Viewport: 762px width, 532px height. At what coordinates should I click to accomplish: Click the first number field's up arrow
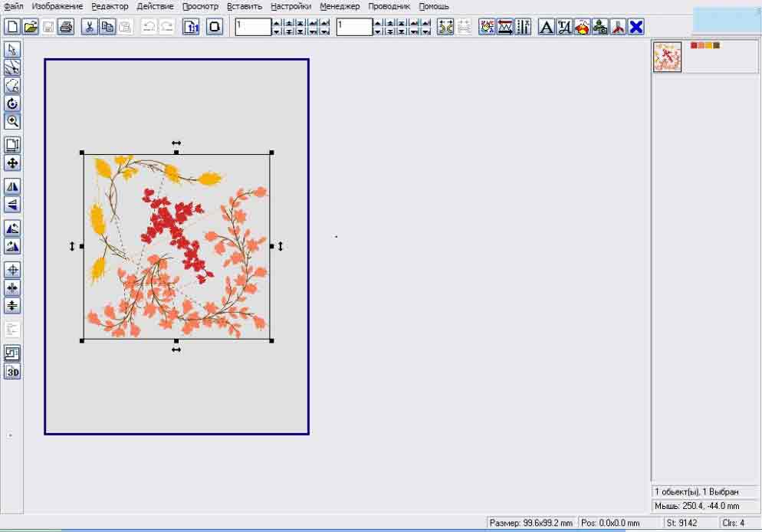pos(278,23)
